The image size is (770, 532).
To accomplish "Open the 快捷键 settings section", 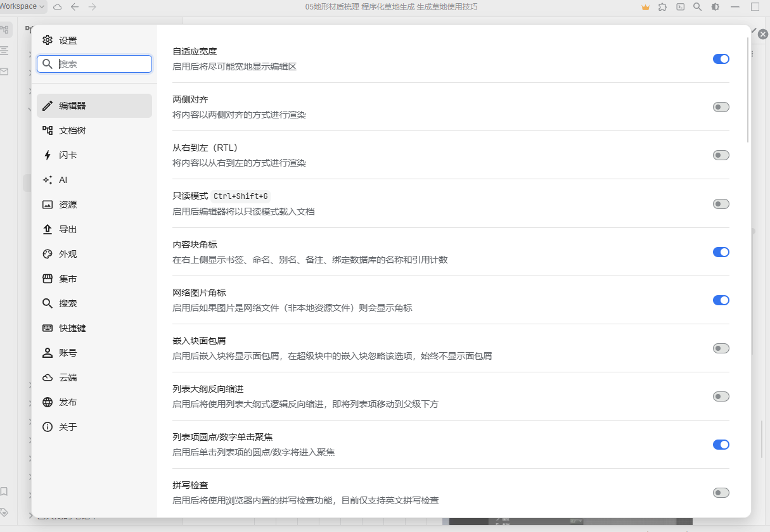I will click(x=72, y=328).
